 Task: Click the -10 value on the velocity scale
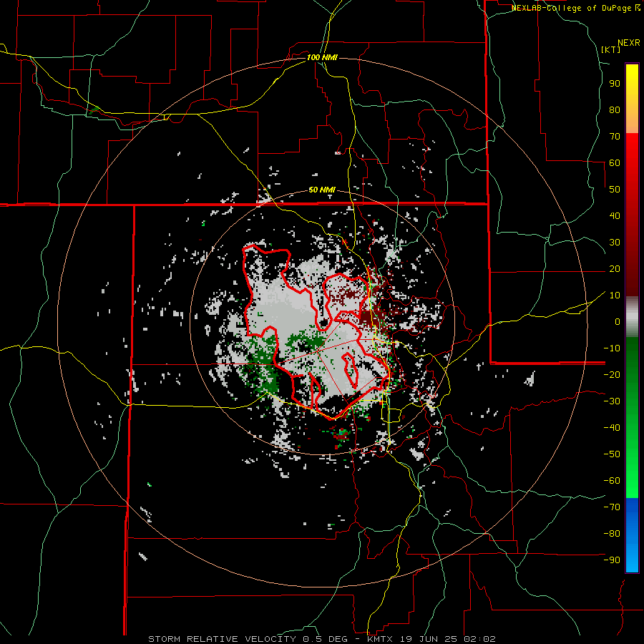pos(612,348)
